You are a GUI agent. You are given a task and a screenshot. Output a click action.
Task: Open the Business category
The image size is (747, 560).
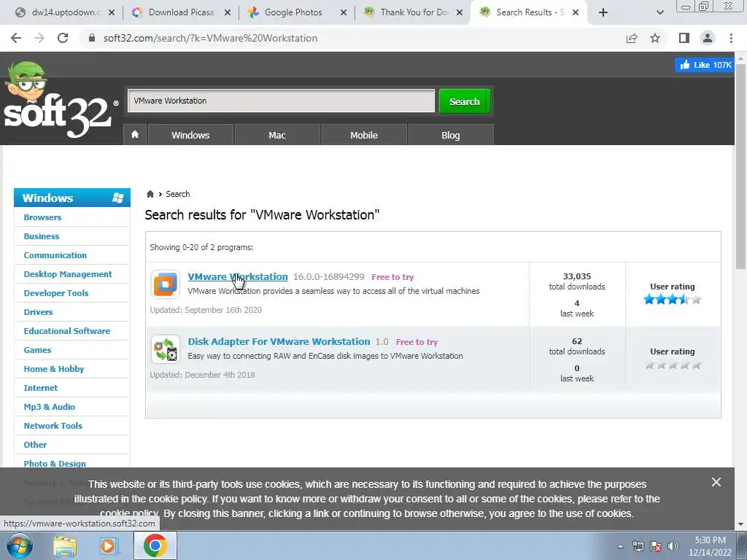42,236
